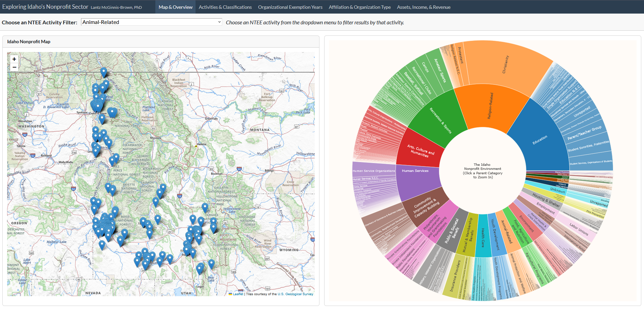Select the Map & Overview tab
644x309 pixels.
coord(175,7)
